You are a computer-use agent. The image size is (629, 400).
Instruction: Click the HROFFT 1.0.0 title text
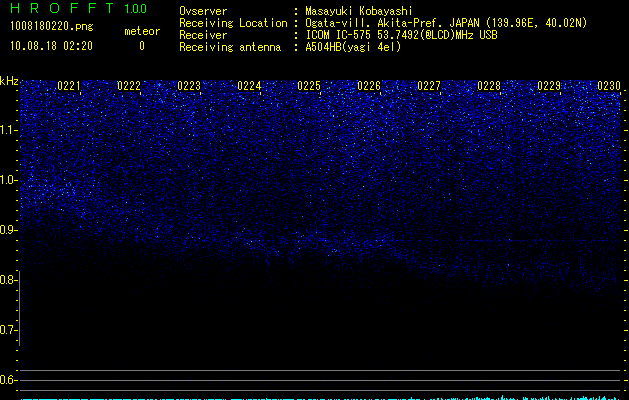[x=79, y=8]
